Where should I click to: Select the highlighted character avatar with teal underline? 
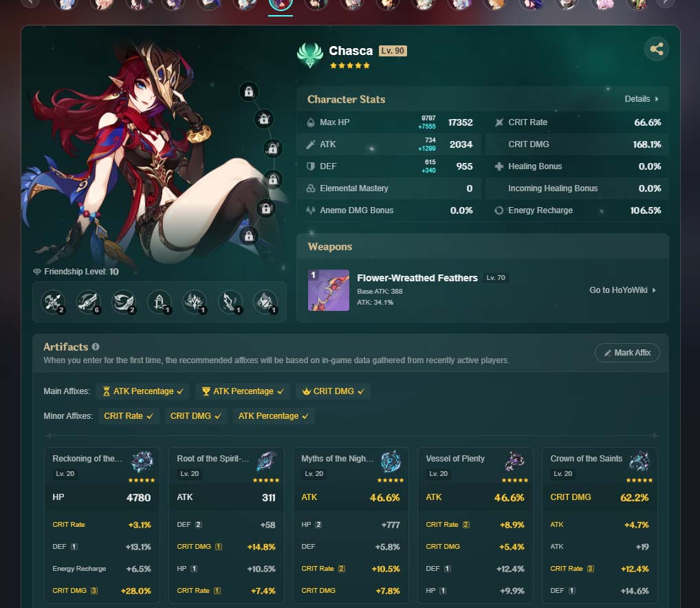(281, 4)
